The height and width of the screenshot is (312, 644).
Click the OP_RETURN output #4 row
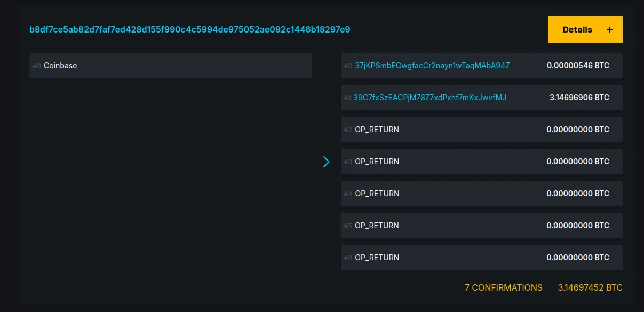(x=480, y=193)
